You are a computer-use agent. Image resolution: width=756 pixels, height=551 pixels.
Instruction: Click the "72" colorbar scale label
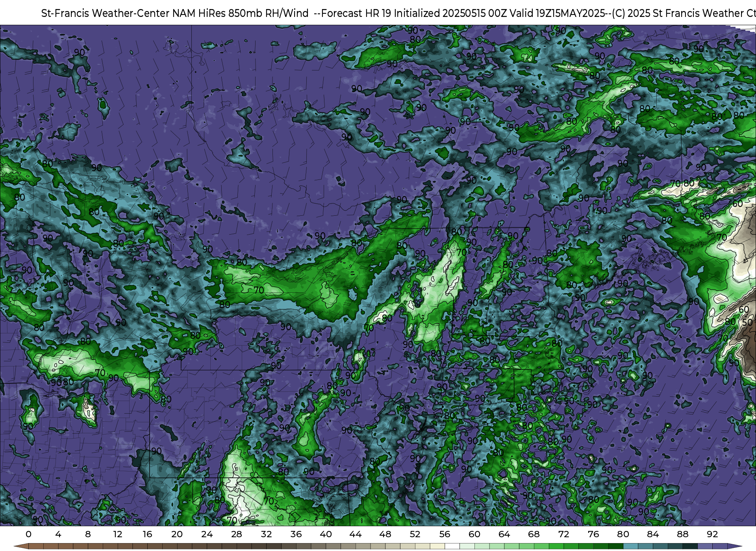(563, 534)
